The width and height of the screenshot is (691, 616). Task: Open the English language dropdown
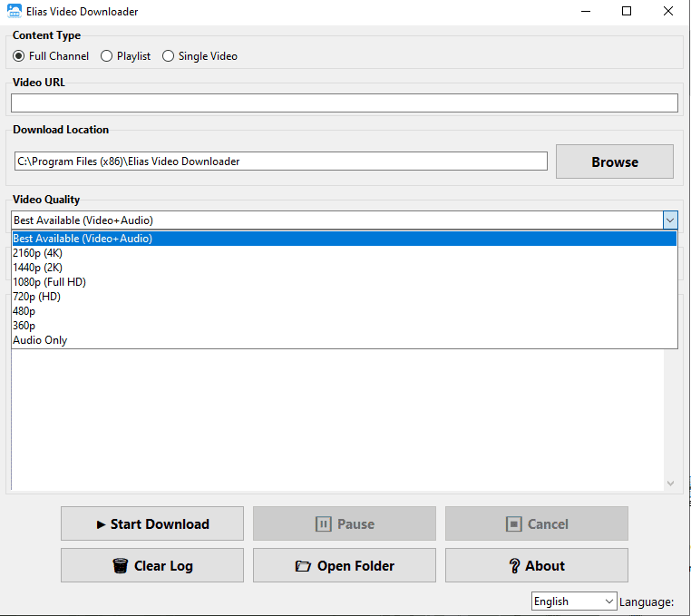(573, 601)
